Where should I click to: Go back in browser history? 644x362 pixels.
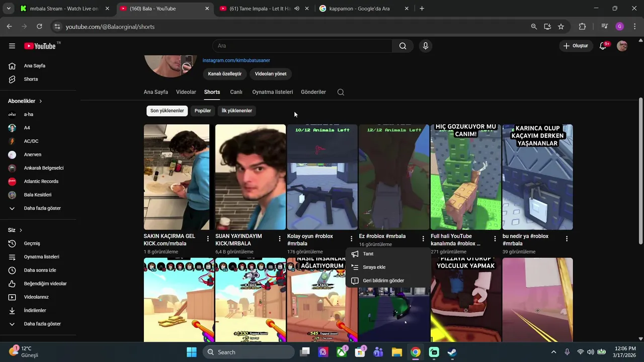[x=10, y=26]
